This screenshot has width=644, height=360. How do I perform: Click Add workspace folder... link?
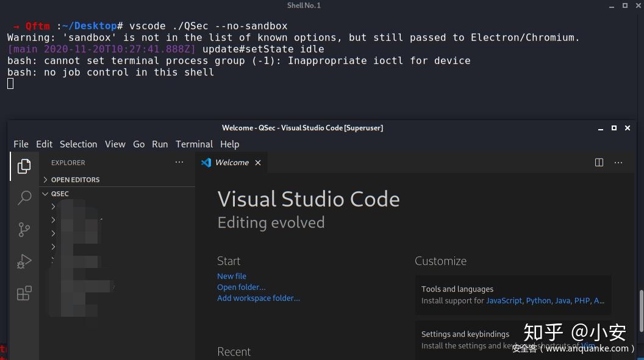(x=259, y=298)
